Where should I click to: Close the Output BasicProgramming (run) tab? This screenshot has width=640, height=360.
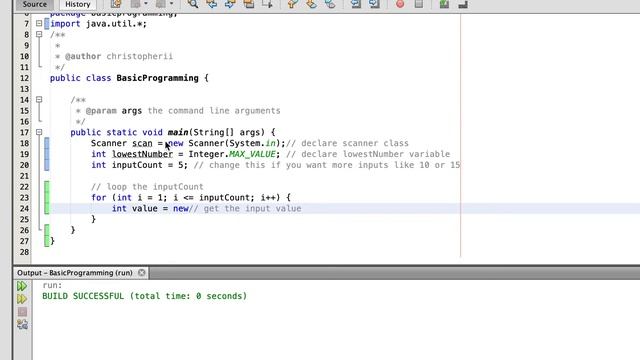coord(142,273)
